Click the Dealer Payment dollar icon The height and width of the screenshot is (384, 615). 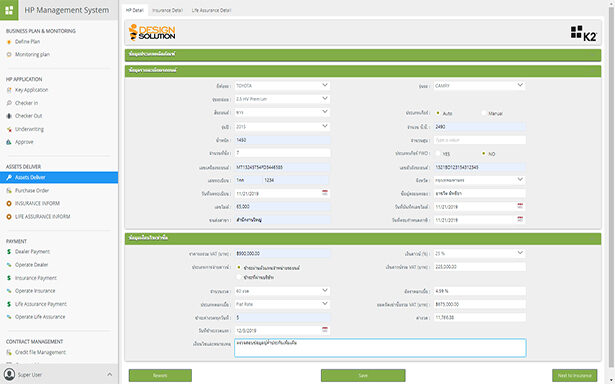tap(9, 252)
